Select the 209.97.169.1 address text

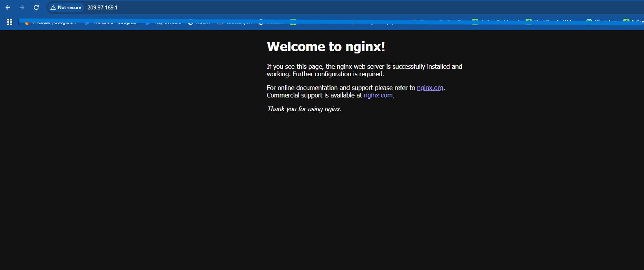pos(102,7)
